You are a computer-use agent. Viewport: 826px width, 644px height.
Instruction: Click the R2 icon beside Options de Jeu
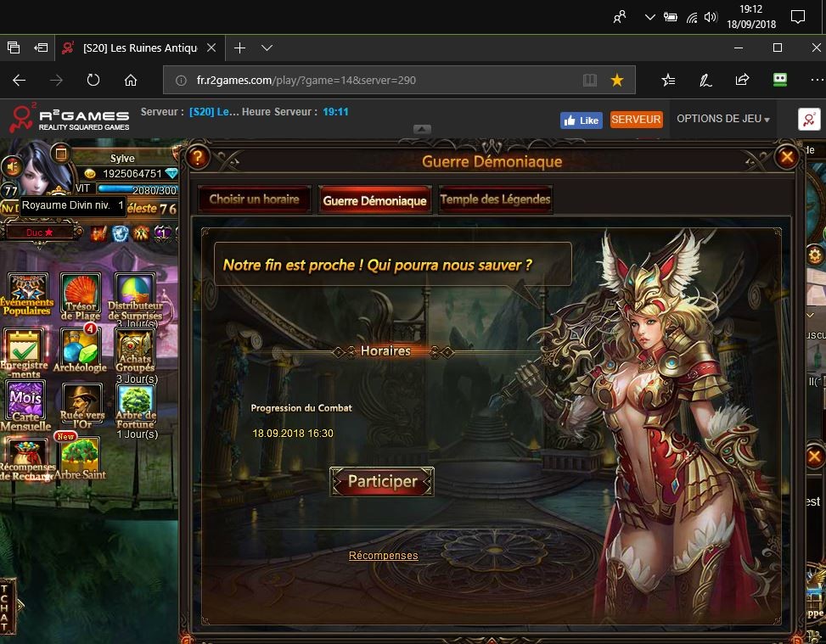point(809,120)
